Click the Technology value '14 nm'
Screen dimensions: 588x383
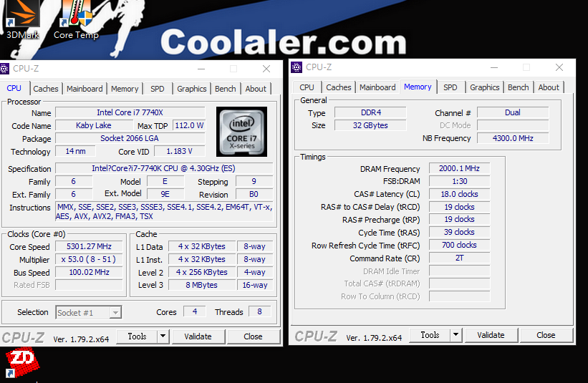coord(75,151)
